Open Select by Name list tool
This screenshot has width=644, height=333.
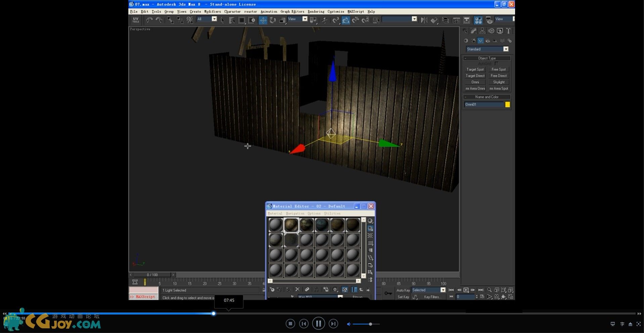pyautogui.click(x=232, y=20)
